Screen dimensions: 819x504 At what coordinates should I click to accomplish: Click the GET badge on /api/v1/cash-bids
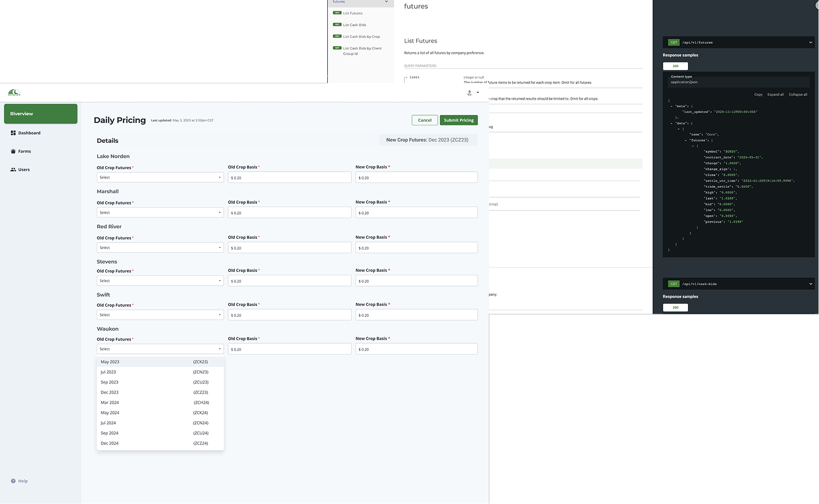pyautogui.click(x=674, y=284)
